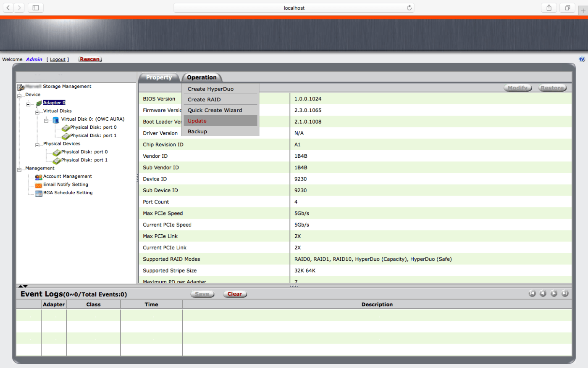
Task: Click the Time column header
Action: (151, 304)
